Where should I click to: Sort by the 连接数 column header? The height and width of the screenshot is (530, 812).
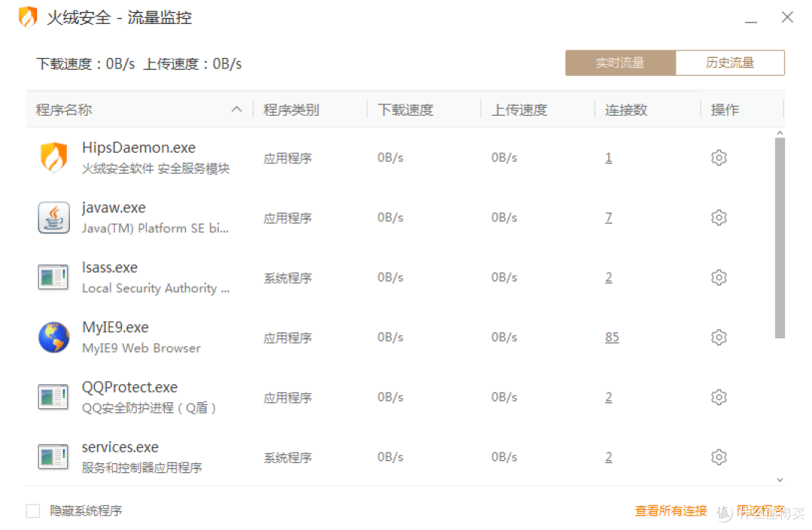point(626,110)
